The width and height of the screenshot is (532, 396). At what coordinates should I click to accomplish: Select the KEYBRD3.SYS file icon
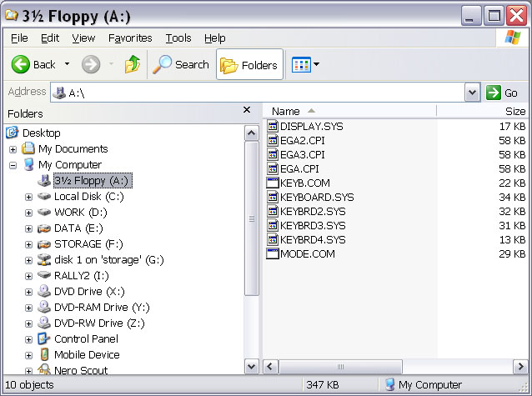(x=273, y=225)
